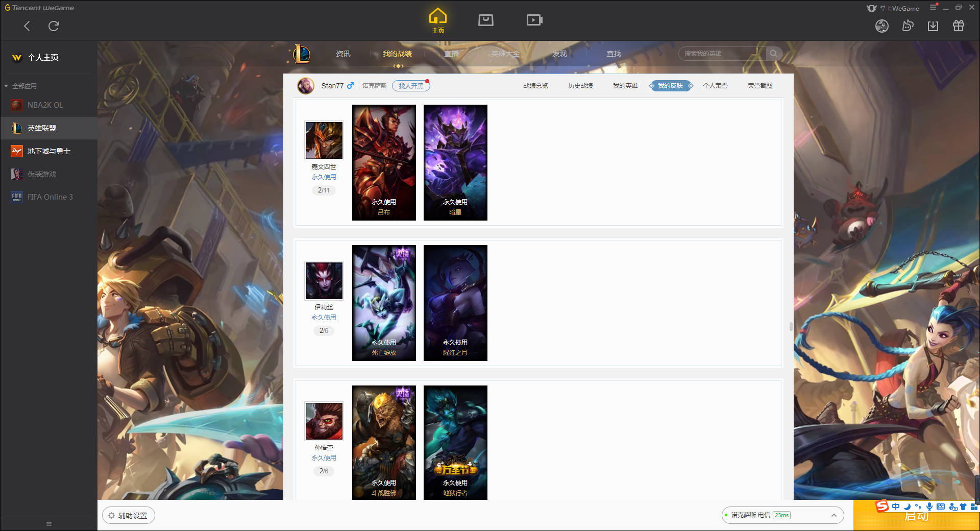
Task: Open the video playback icon tab
Action: click(534, 20)
